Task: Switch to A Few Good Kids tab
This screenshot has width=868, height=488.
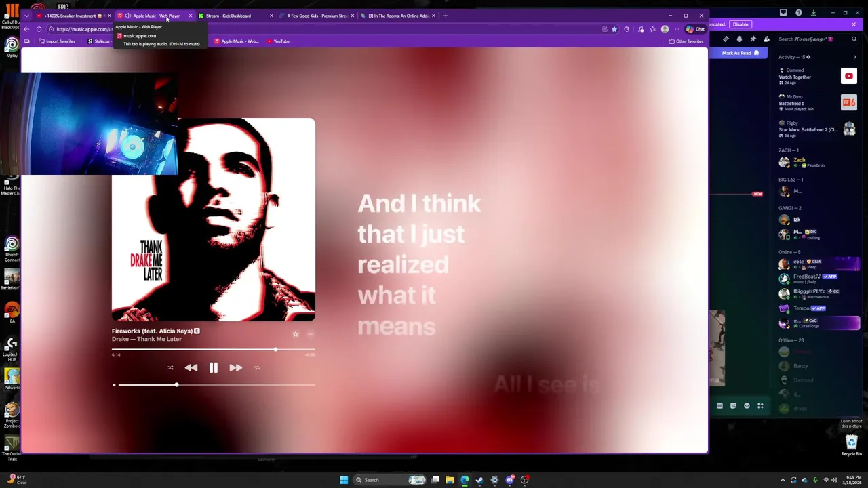Action: pyautogui.click(x=317, y=16)
